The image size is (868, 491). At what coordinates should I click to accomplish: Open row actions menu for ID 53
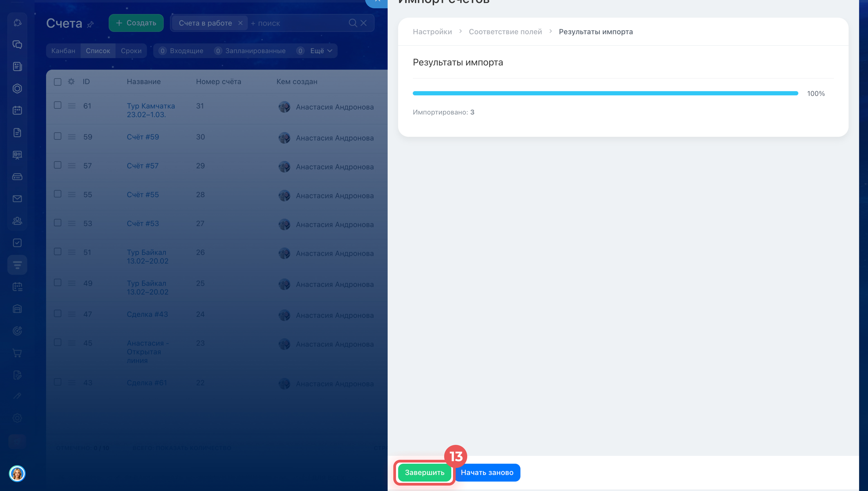(72, 223)
